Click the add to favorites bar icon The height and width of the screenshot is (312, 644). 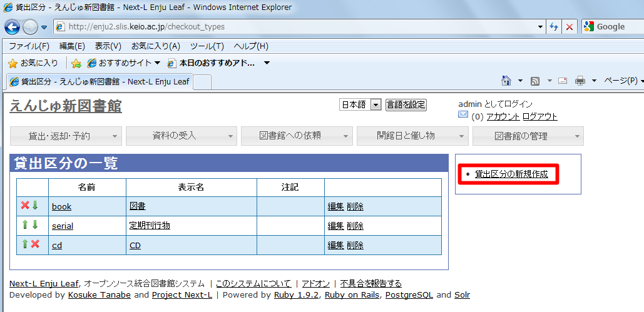click(76, 63)
